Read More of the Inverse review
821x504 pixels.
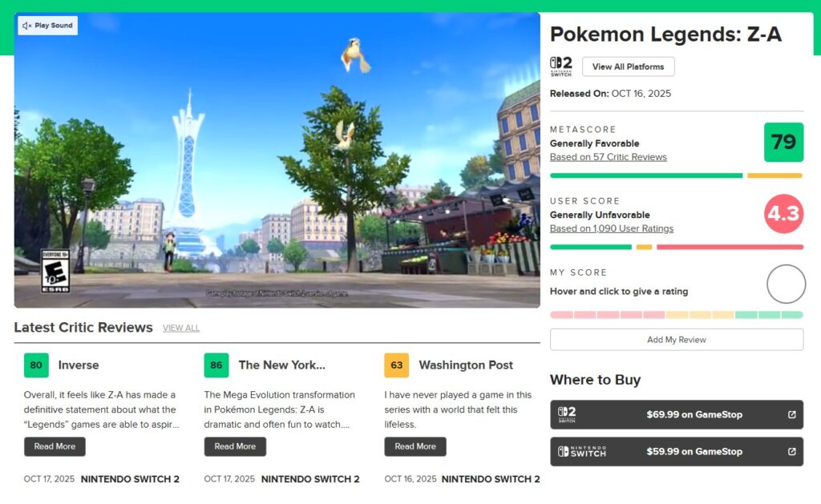(x=55, y=446)
